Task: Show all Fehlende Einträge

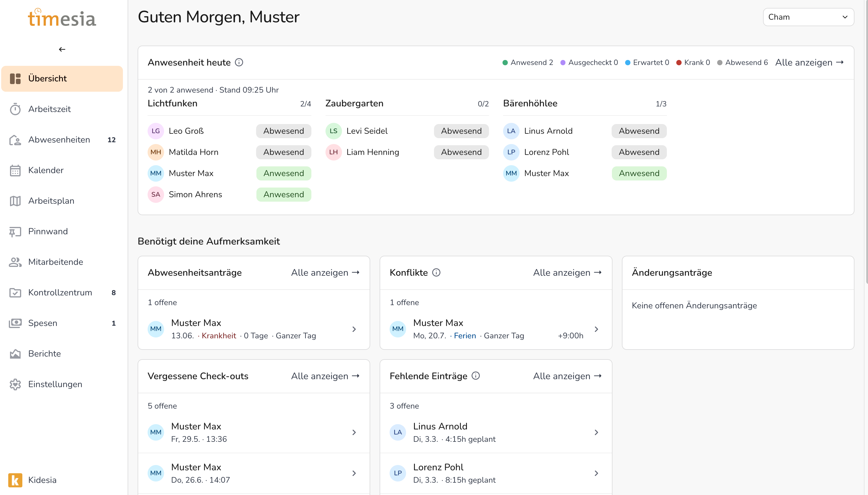Action: [567, 376]
